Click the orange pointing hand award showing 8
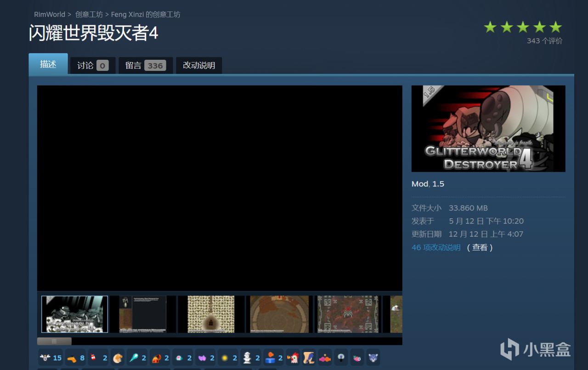 [75, 358]
